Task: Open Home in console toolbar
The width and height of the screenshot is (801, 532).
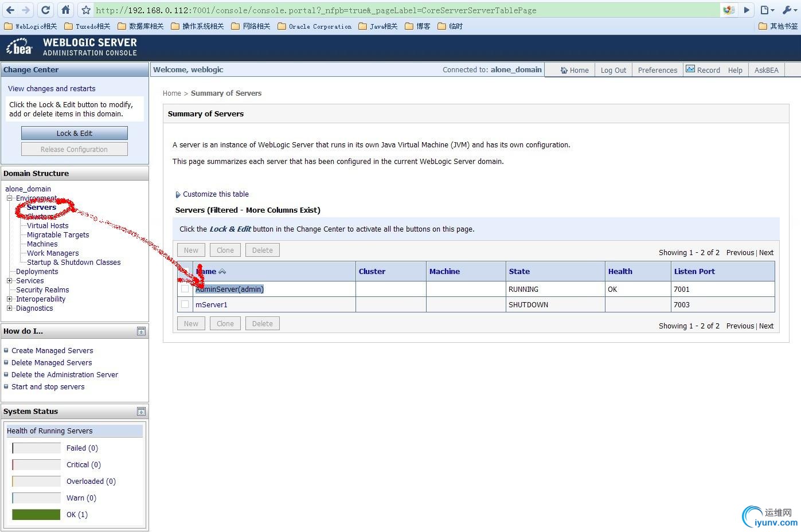Action: [575, 70]
